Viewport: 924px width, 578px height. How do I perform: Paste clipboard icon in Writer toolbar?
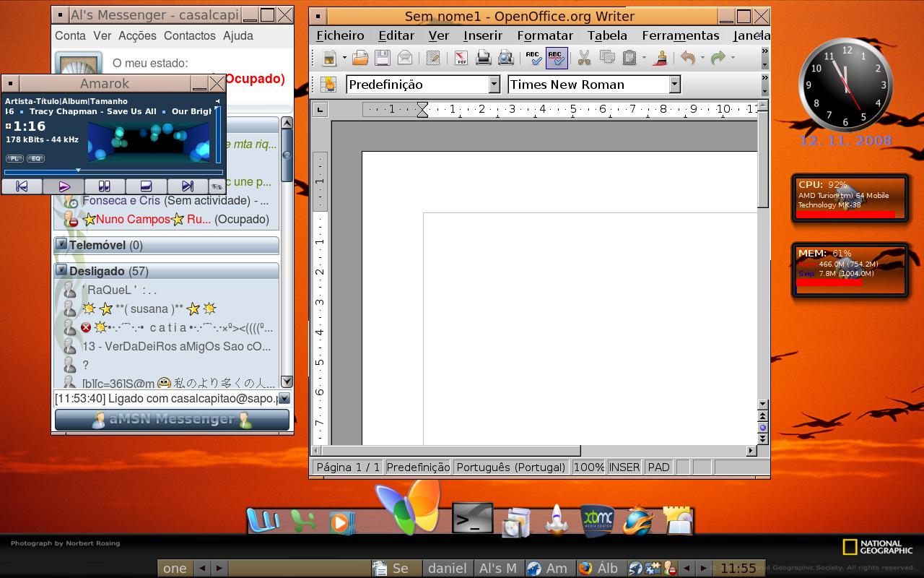click(629, 58)
